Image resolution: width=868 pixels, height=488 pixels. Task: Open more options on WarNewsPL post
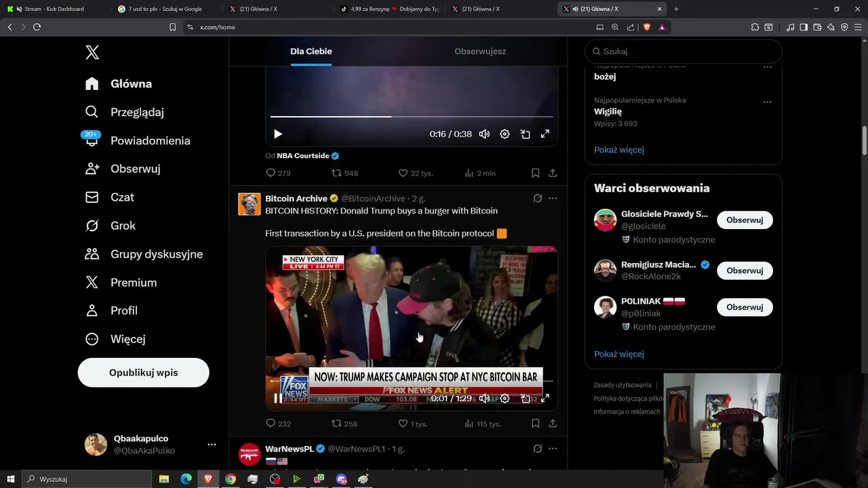pos(553,449)
